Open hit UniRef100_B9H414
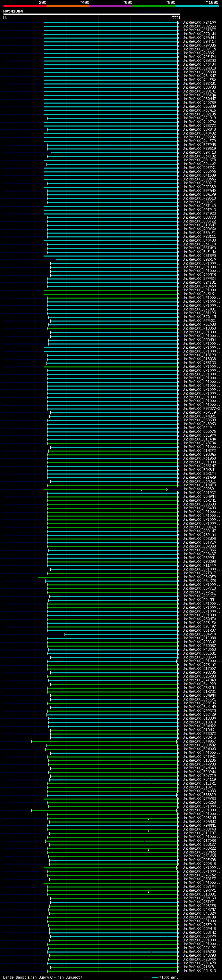 [199, 41]
